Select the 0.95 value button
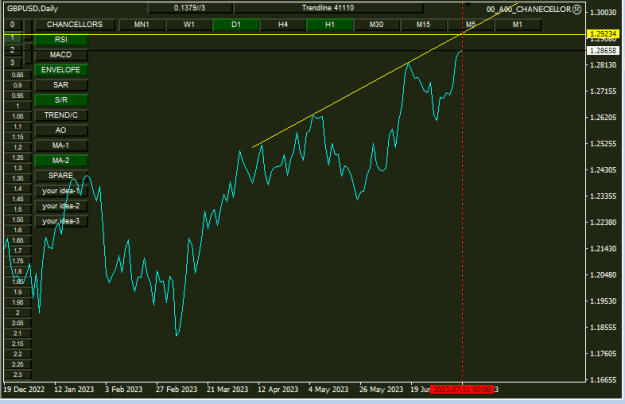This screenshot has width=625, height=404. point(18,96)
